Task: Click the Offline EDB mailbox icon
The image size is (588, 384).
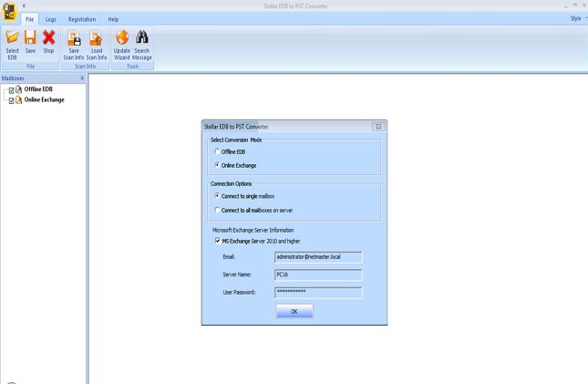Action: pos(19,89)
